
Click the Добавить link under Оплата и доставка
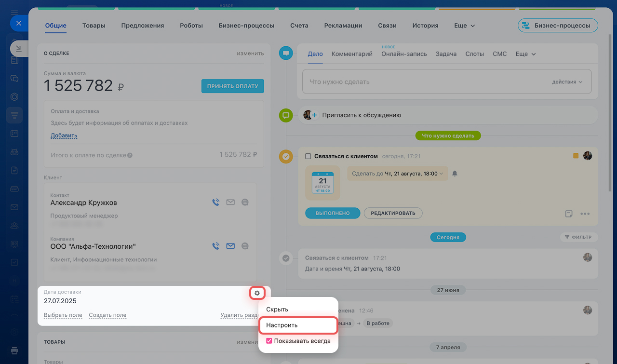click(x=64, y=135)
